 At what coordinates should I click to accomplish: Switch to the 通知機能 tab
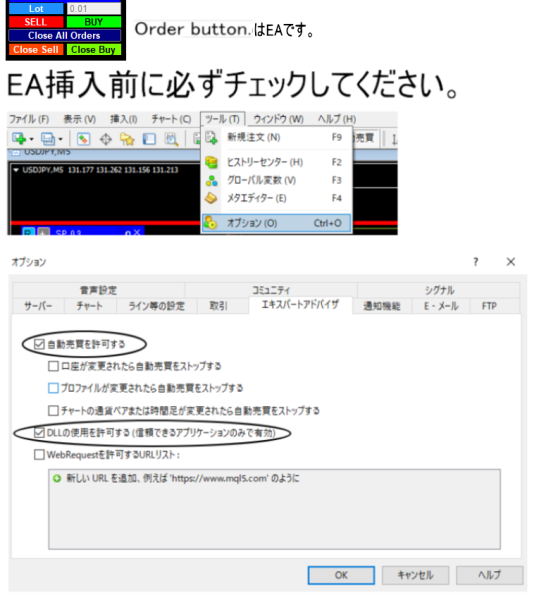(382, 306)
